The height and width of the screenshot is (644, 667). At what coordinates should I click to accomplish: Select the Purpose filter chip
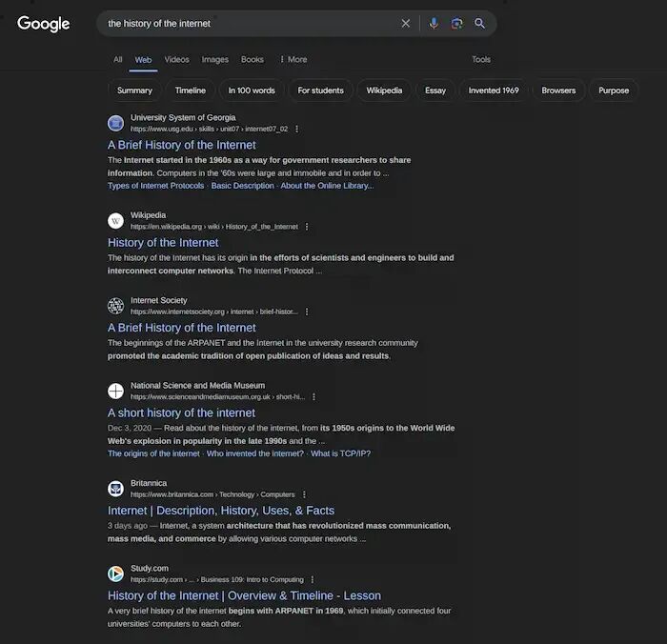614,91
